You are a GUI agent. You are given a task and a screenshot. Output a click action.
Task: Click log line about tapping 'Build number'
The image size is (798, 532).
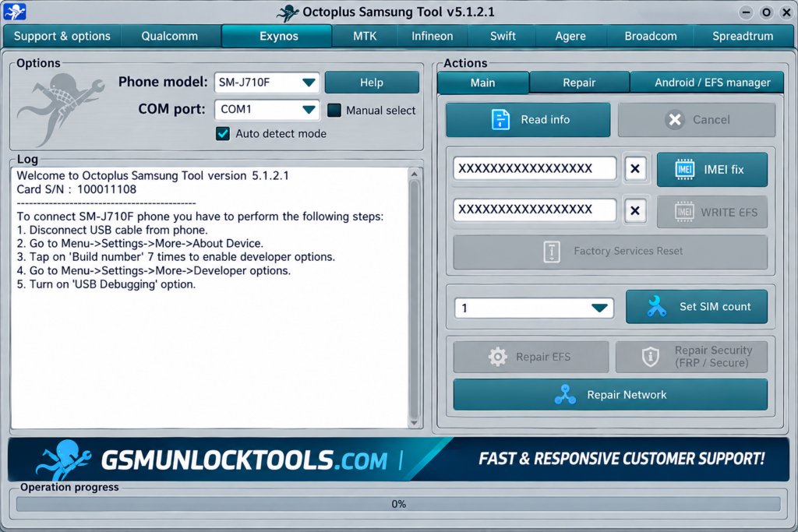175,257
